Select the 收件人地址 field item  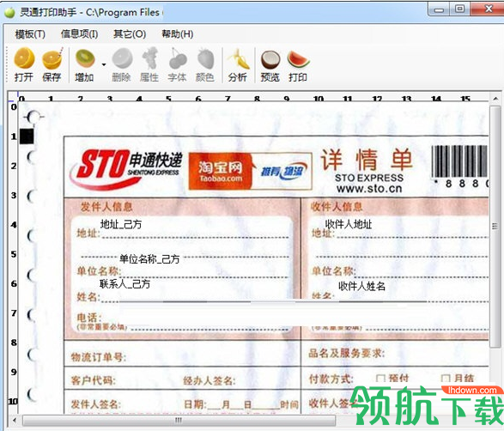(349, 224)
